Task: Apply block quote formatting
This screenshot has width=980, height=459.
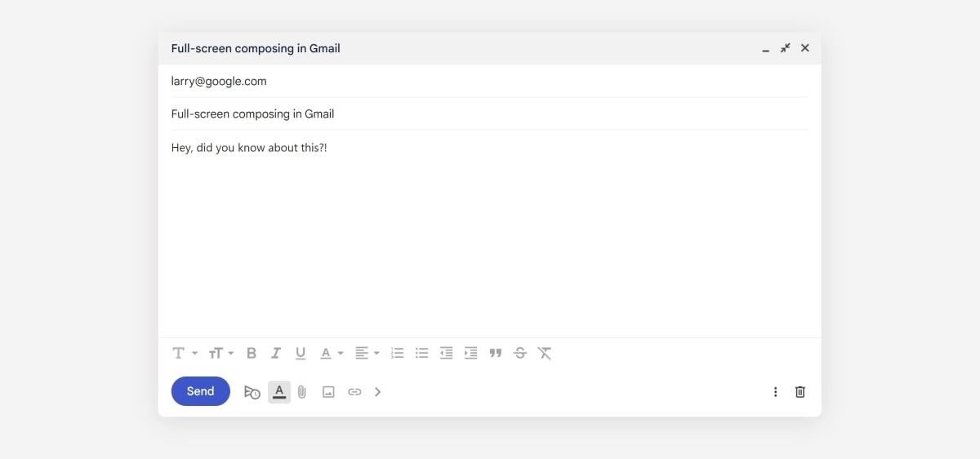Action: [x=495, y=354]
